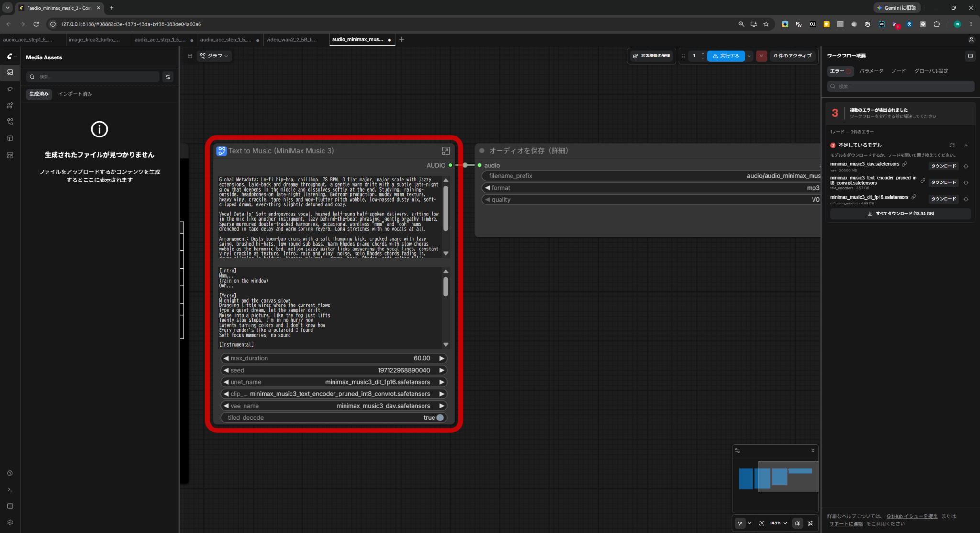The width and height of the screenshot is (980, 533).
Task: Decrease the seed with the left arrow
Action: pyautogui.click(x=226, y=370)
